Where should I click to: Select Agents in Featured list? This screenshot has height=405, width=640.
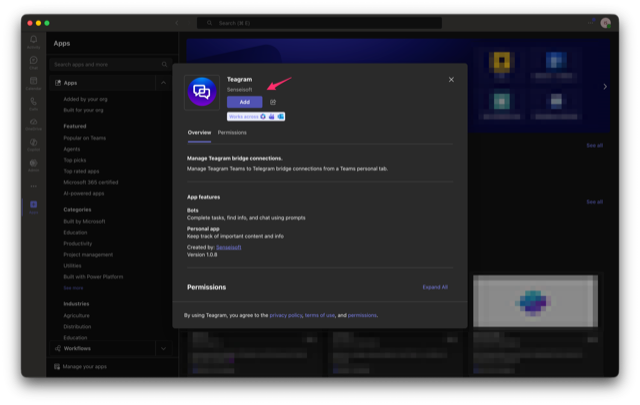pyautogui.click(x=72, y=149)
